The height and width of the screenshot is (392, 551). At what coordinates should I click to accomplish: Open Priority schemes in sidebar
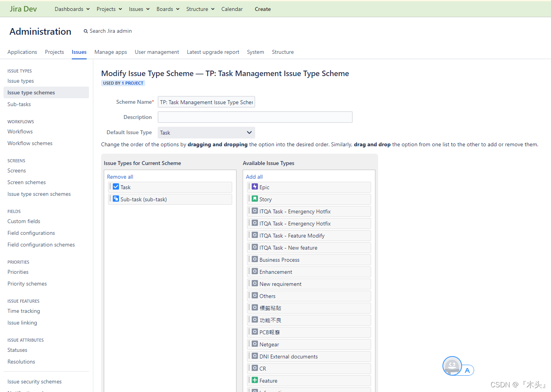(x=27, y=284)
